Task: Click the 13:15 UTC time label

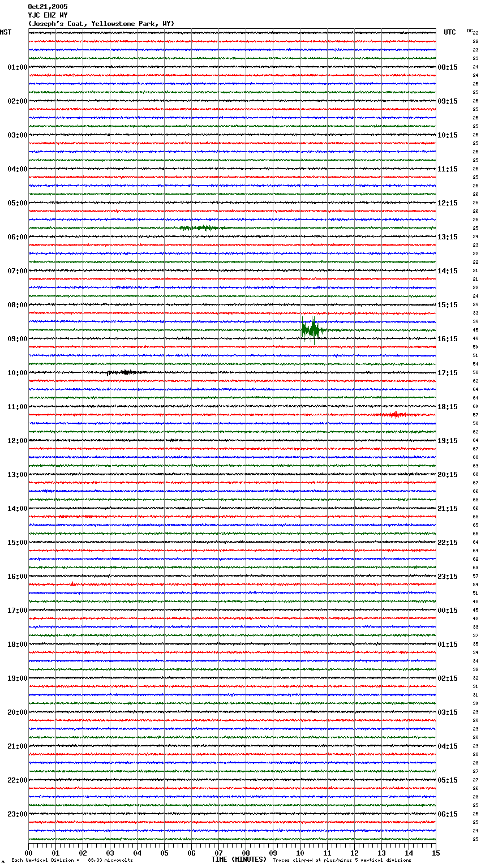Action: [x=448, y=237]
